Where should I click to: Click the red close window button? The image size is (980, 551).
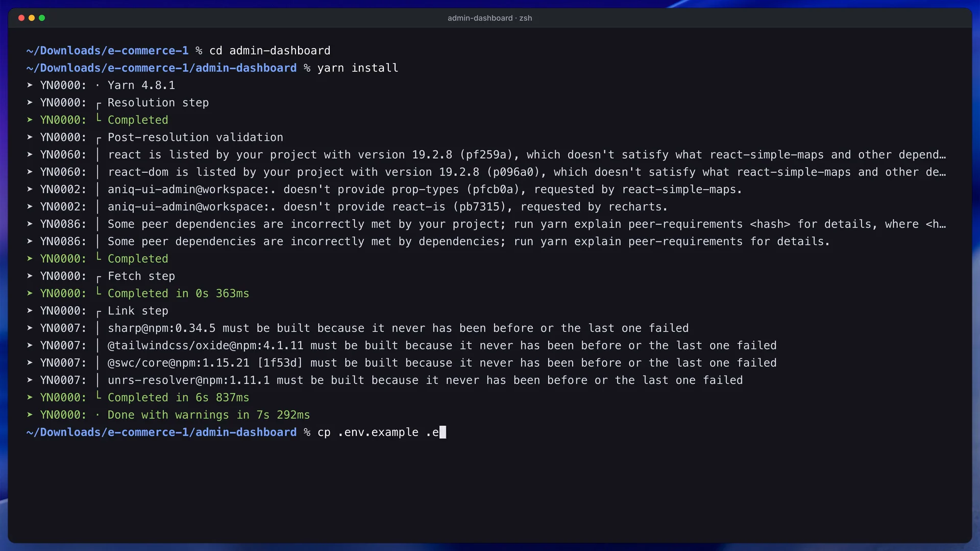pyautogui.click(x=21, y=18)
